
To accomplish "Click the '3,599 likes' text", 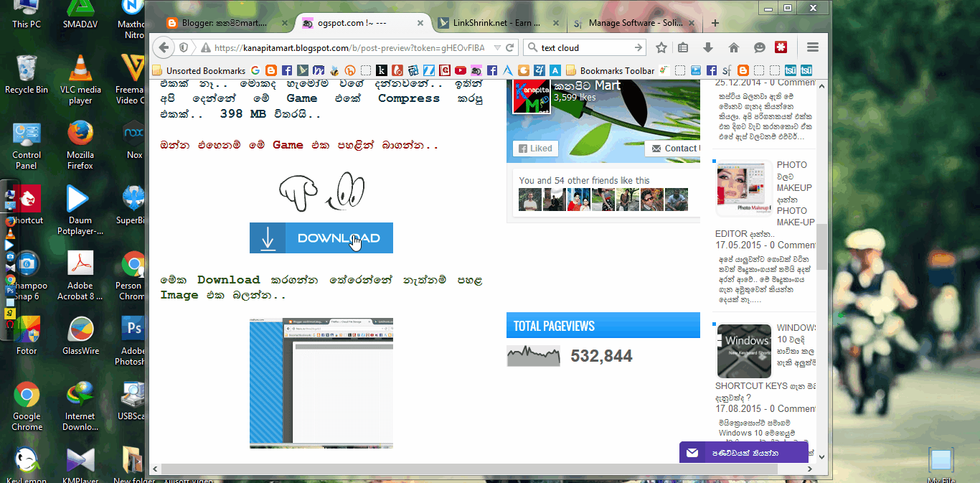I will [x=575, y=97].
